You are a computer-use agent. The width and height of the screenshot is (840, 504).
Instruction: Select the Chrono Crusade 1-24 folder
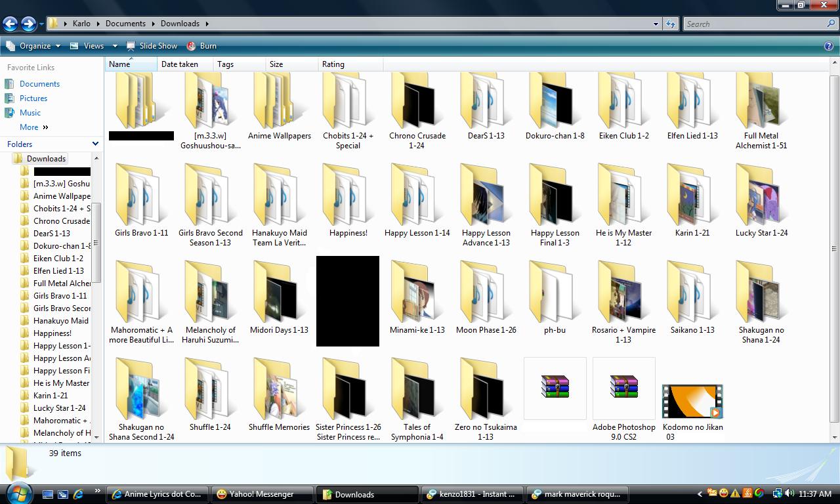pyautogui.click(x=417, y=111)
